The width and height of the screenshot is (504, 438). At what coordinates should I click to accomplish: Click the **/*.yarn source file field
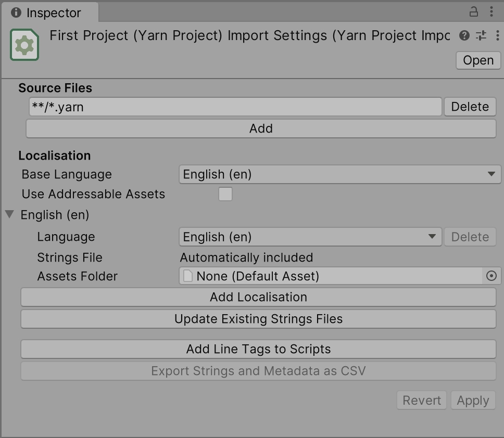(x=234, y=107)
